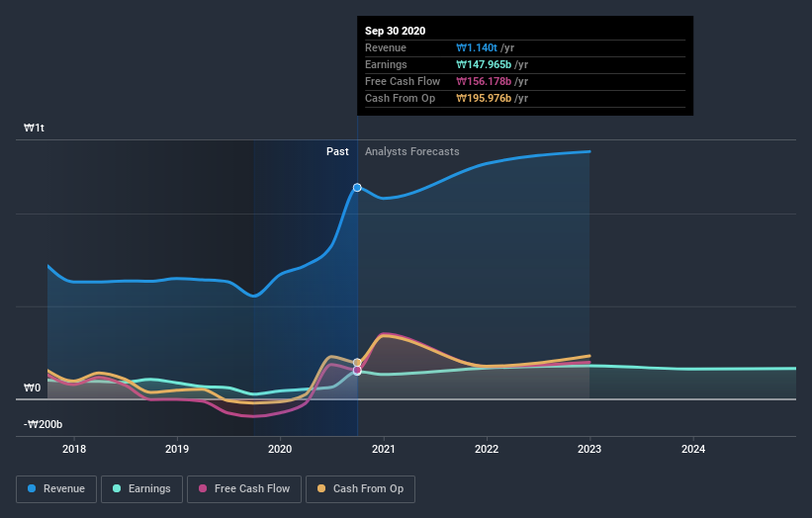This screenshot has height=518, width=812.
Task: Click the ₩1t y-axis label
Action: coord(34,128)
